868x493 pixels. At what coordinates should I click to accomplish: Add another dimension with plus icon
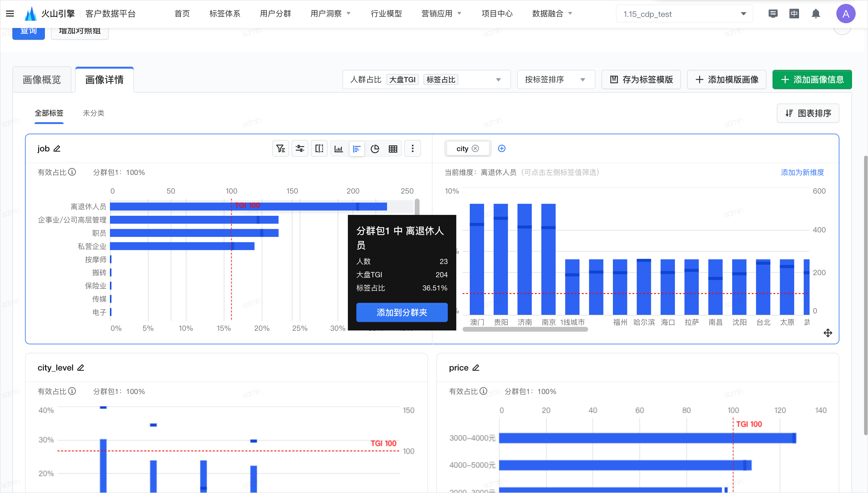[x=502, y=149]
